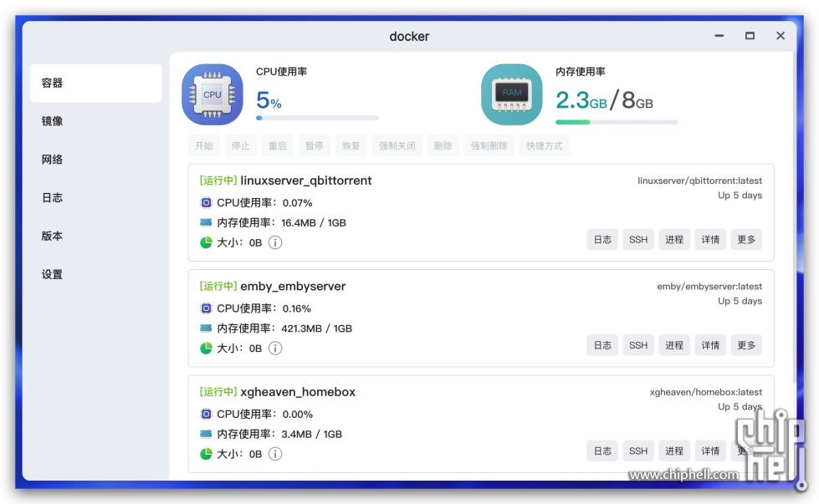Screen dimensions: 819x504
Task: Open 日志 for linuxserver_qbittorrent
Action: click(x=602, y=240)
